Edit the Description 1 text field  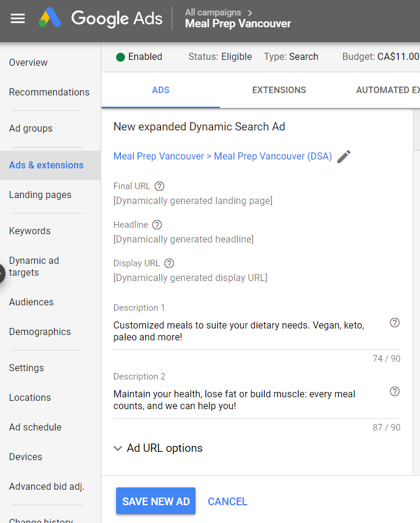click(x=249, y=331)
